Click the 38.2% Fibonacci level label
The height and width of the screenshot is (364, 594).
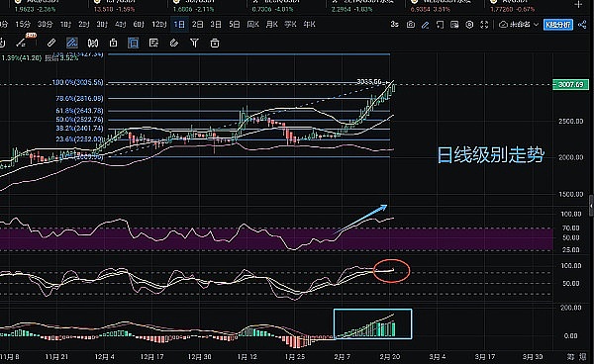79,129
